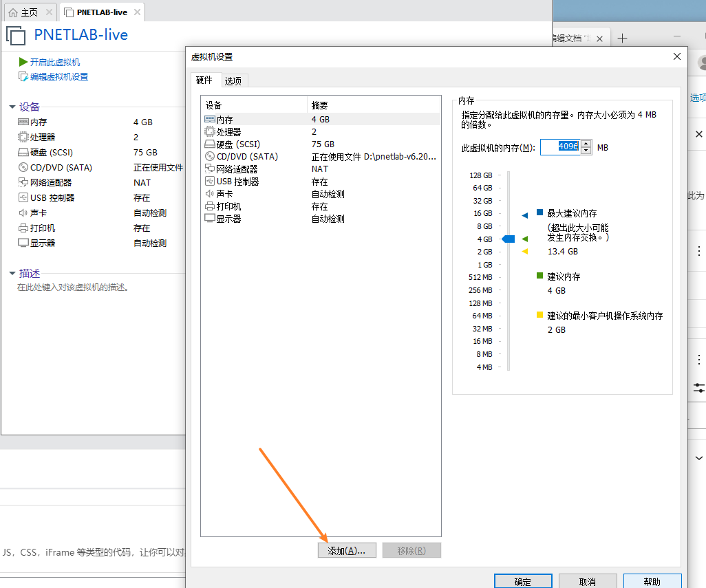This screenshot has height=588, width=706.
Task: Switch to the 选项 tab
Action: 233,81
